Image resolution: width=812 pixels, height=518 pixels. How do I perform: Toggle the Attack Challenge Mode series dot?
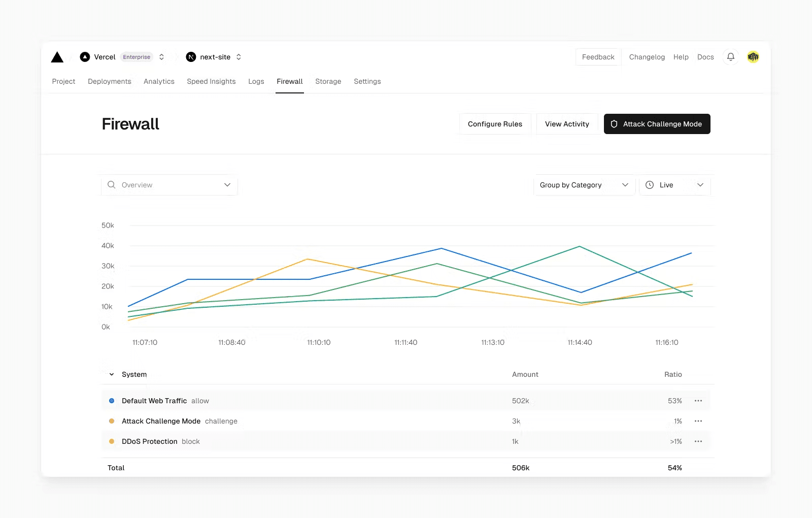click(x=112, y=421)
